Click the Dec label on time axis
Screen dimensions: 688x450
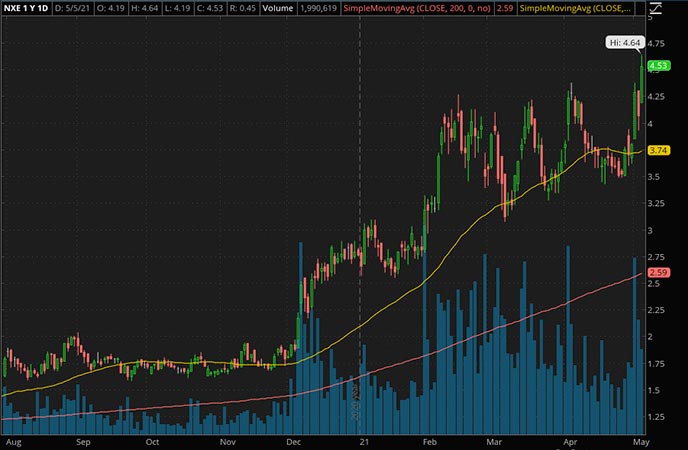[297, 441]
